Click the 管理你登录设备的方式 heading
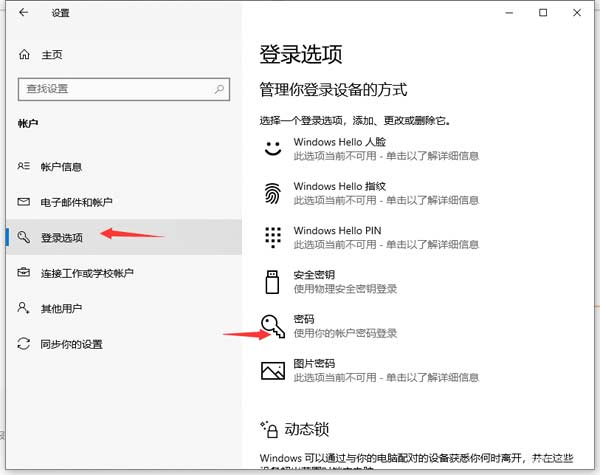This screenshot has width=600, height=475. (333, 90)
